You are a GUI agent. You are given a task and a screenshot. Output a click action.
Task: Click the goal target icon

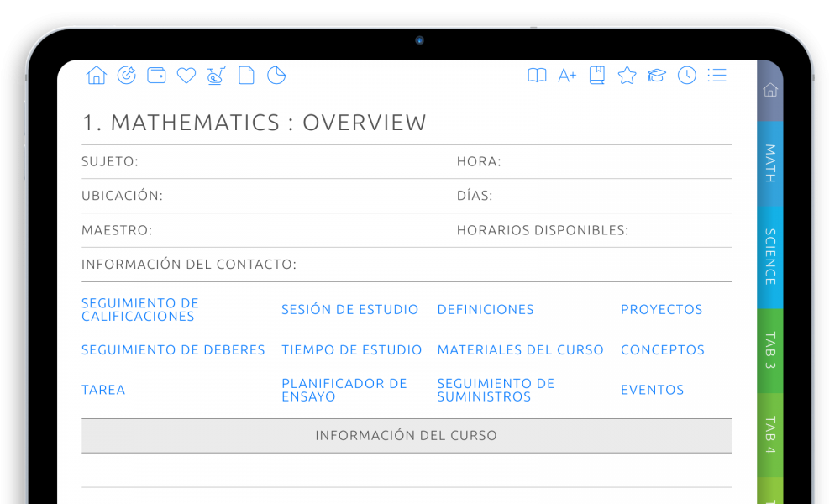[x=127, y=76]
